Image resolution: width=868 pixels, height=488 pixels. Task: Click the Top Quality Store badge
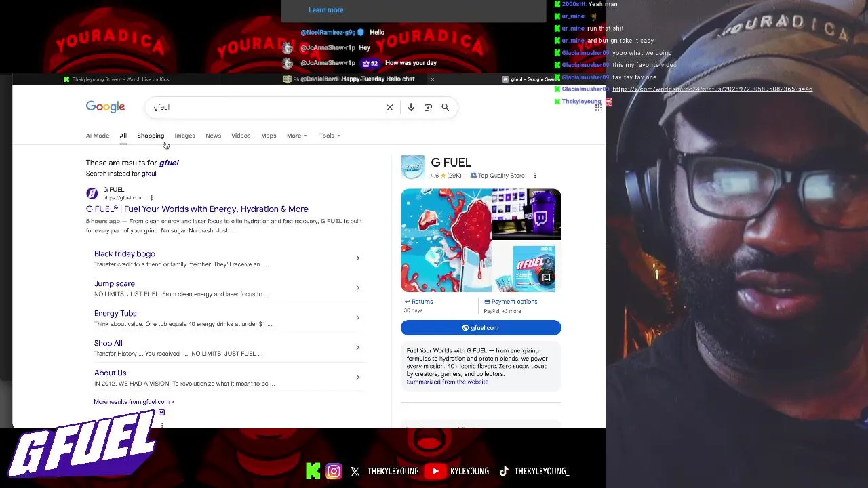tap(498, 176)
